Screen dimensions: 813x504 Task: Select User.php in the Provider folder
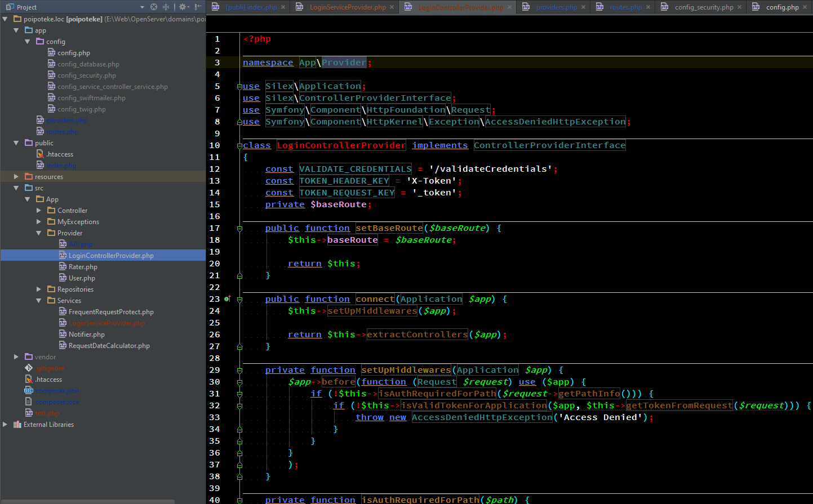pyautogui.click(x=82, y=278)
